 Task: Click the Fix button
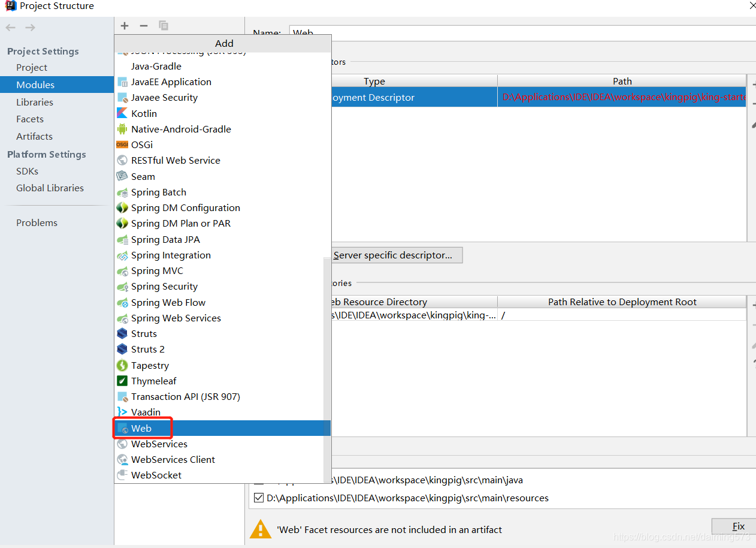pyautogui.click(x=734, y=526)
